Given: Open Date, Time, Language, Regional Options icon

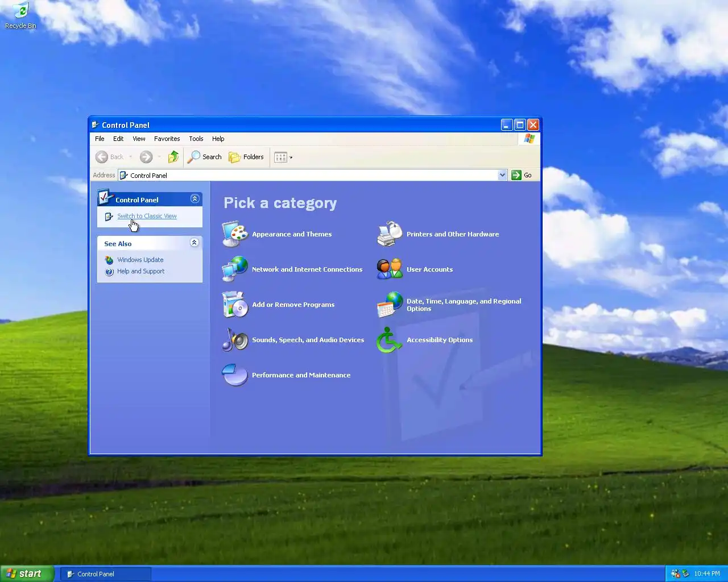Looking at the screenshot, I should tap(390, 305).
